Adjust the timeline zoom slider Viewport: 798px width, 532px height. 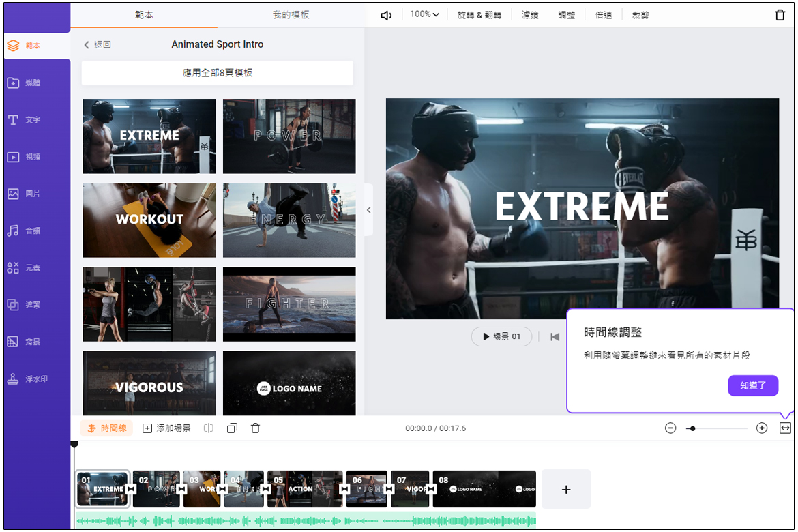tap(717, 428)
